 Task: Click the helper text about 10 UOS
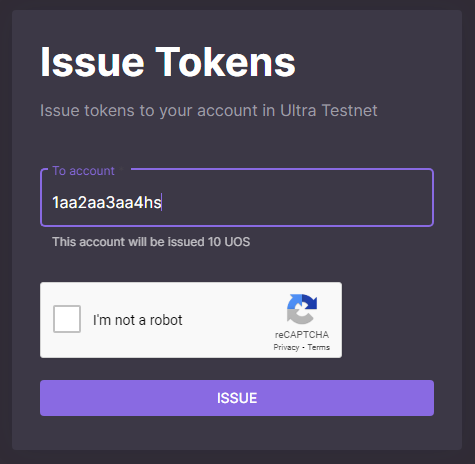[x=151, y=242]
